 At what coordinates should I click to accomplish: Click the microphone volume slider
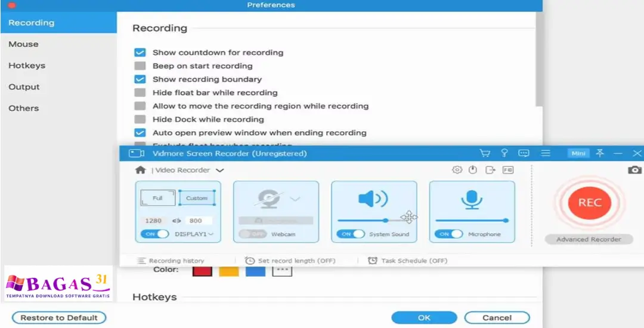coord(472,221)
